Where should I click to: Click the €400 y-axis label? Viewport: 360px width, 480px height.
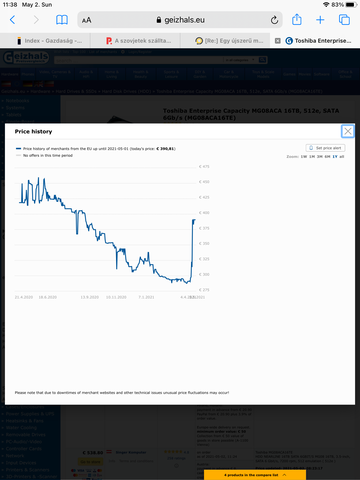click(x=204, y=213)
